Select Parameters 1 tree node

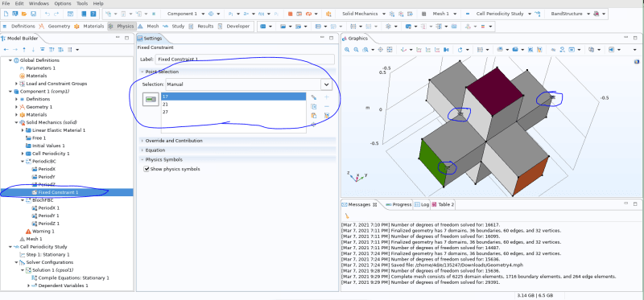(x=40, y=68)
